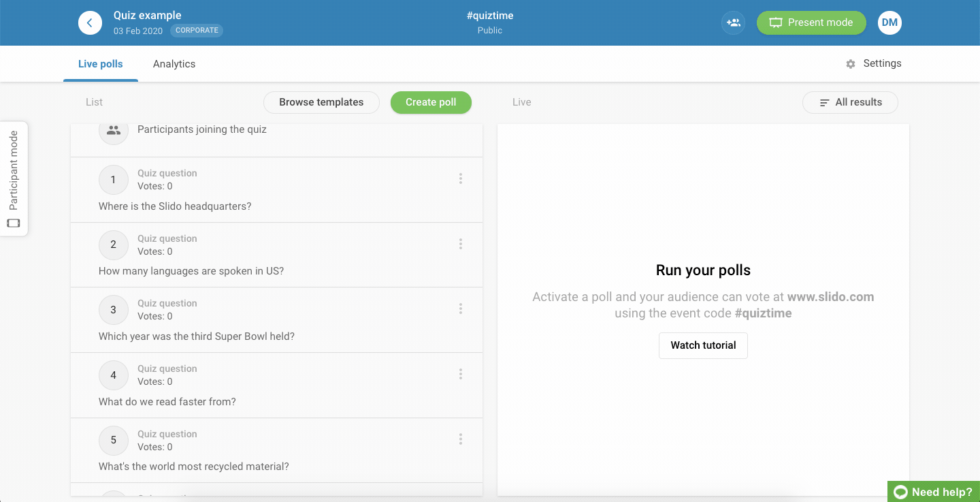The width and height of the screenshot is (980, 502).
Task: Click the Watch tutorial button
Action: 703,345
